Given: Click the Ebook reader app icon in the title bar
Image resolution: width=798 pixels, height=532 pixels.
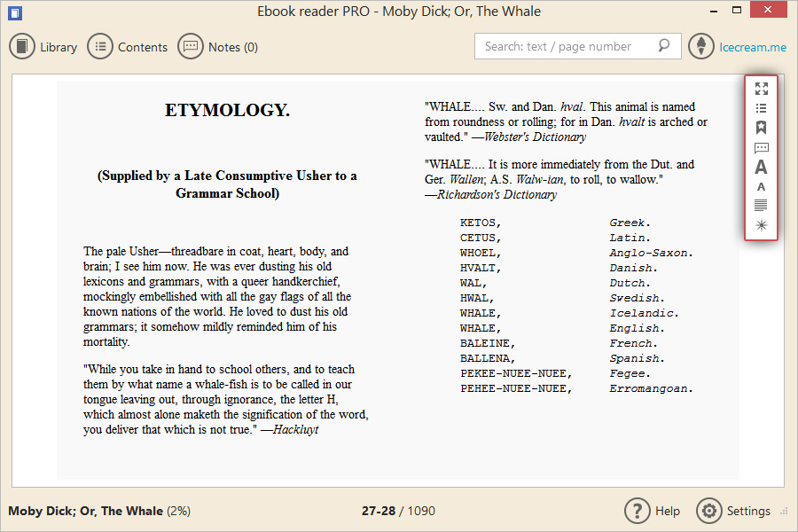Looking at the screenshot, I should [15, 12].
